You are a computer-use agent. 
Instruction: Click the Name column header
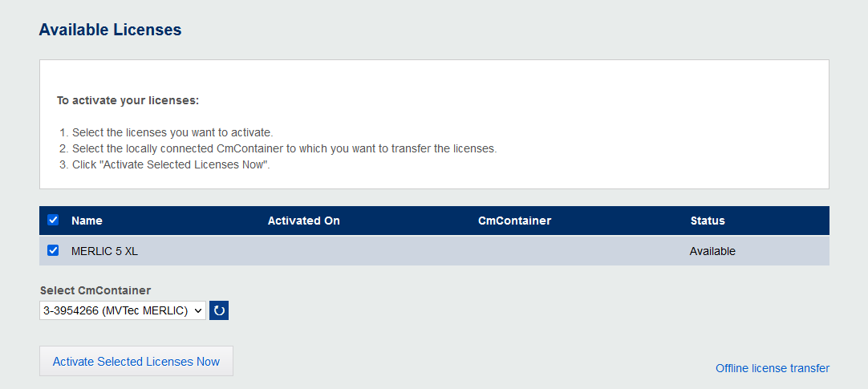87,221
